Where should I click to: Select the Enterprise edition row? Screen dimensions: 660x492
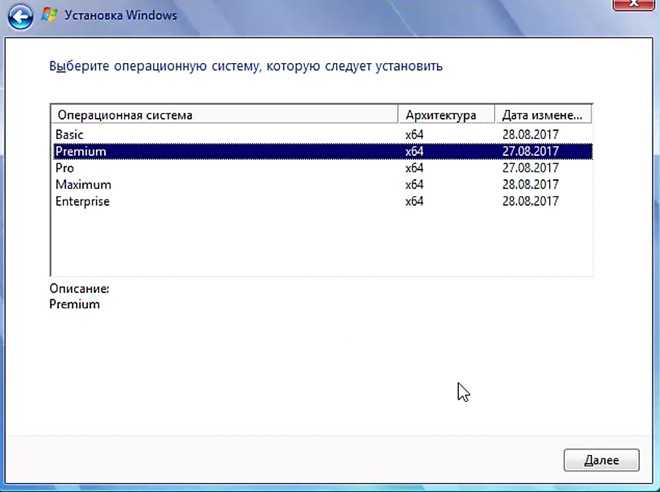322,201
